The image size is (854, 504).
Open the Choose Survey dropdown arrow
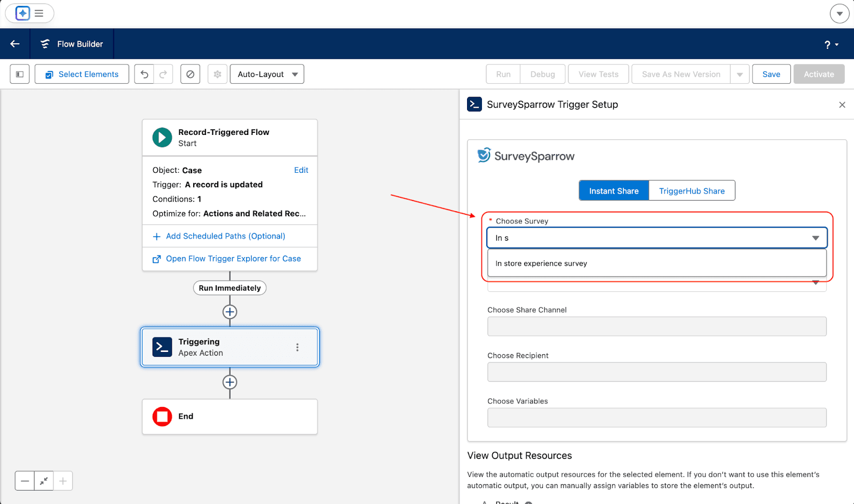[815, 238]
